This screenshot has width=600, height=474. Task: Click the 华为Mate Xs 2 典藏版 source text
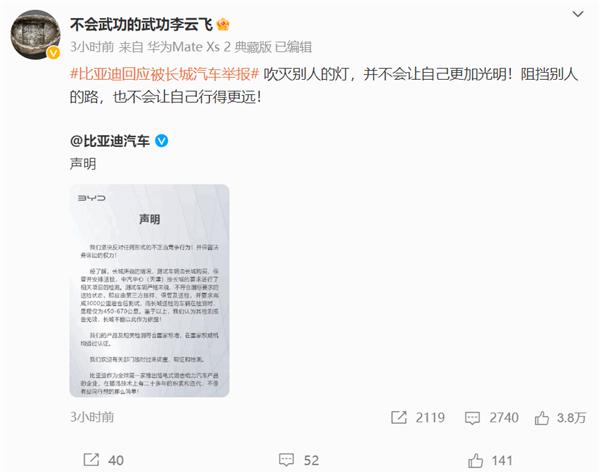click(210, 47)
